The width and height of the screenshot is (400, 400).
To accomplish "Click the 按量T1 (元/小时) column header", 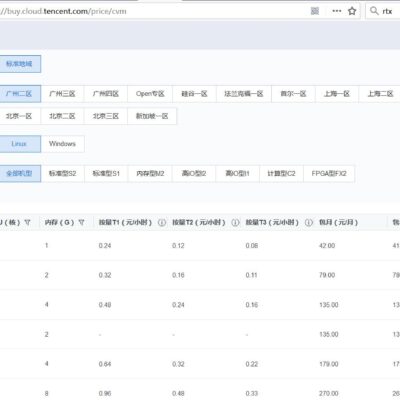I will [125, 222].
